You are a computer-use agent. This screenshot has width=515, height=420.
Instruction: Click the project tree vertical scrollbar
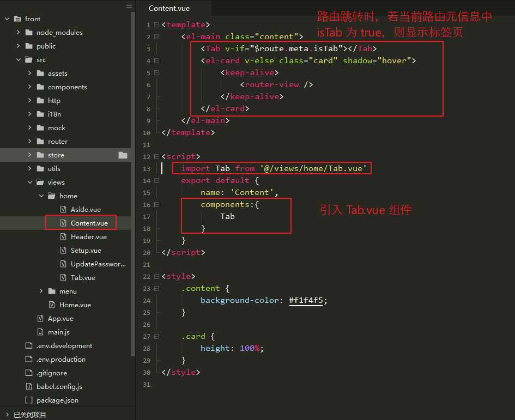click(x=132, y=184)
